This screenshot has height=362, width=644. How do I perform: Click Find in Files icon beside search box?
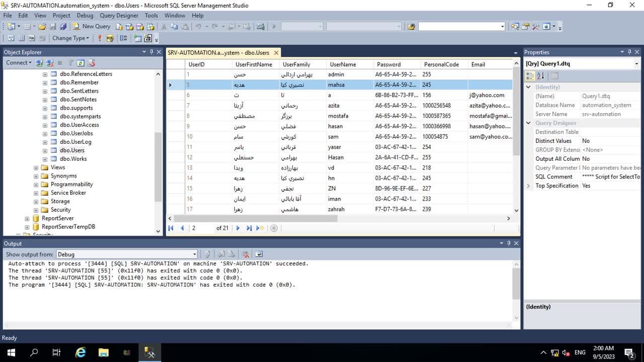point(411,26)
